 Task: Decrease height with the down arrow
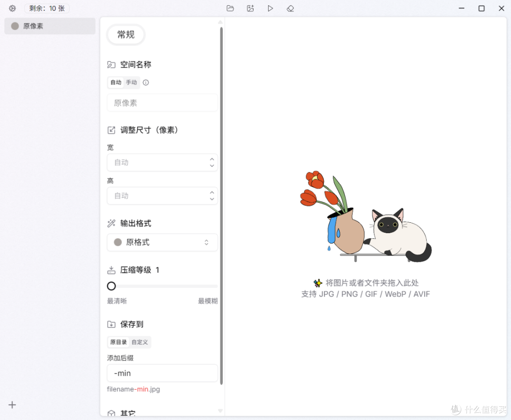click(212, 199)
